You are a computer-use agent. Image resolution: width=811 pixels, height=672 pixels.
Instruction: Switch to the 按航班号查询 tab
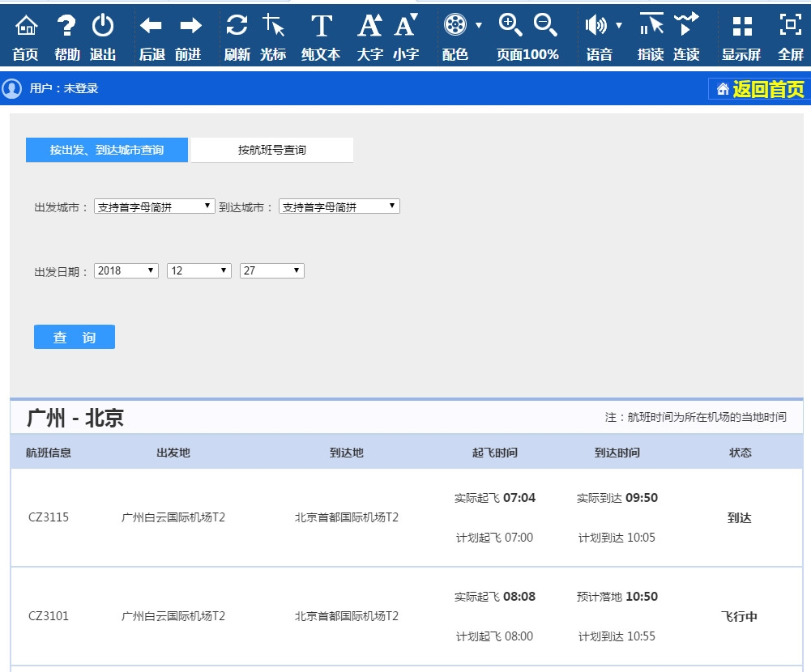272,150
